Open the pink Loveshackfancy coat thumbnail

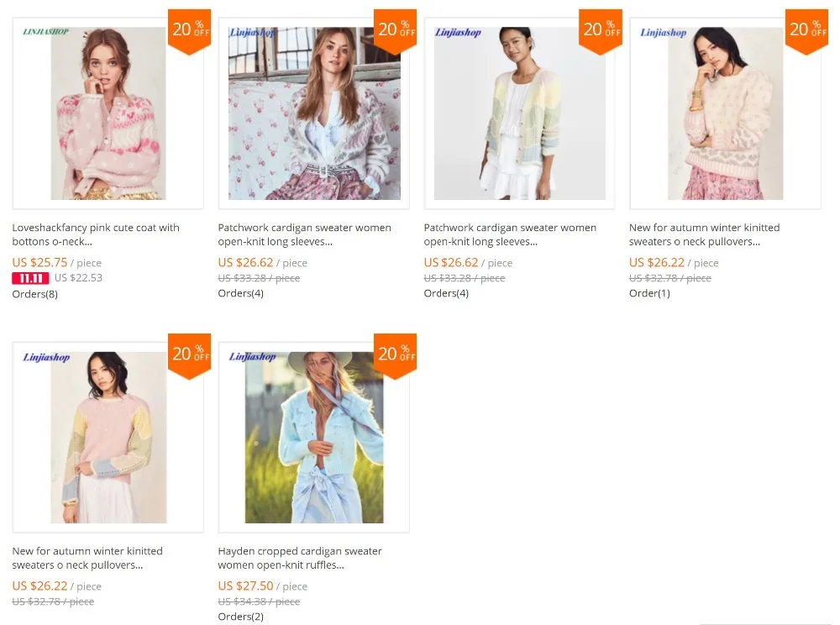click(x=108, y=113)
